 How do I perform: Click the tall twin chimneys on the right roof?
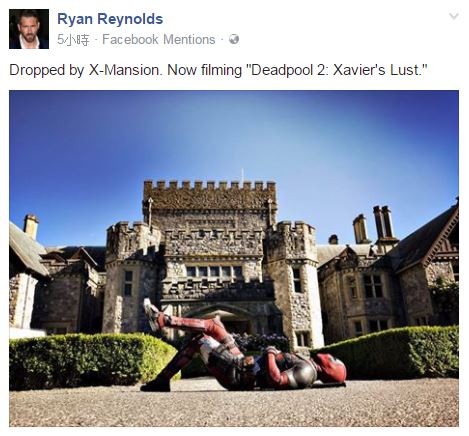coord(383,222)
